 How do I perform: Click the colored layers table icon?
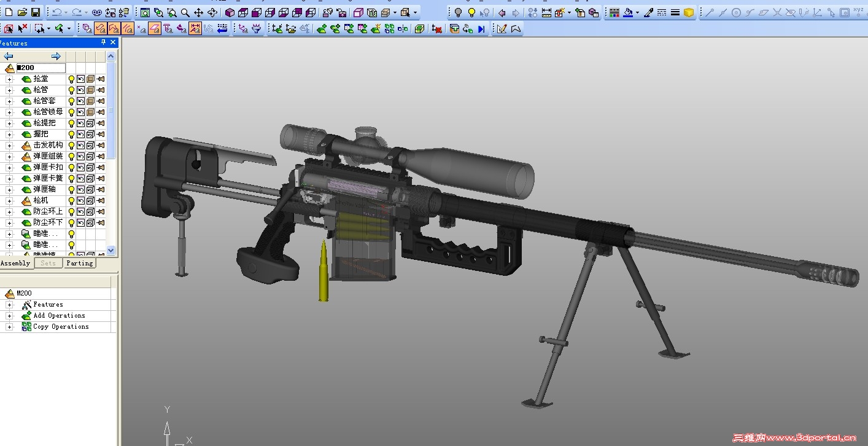pyautogui.click(x=614, y=12)
